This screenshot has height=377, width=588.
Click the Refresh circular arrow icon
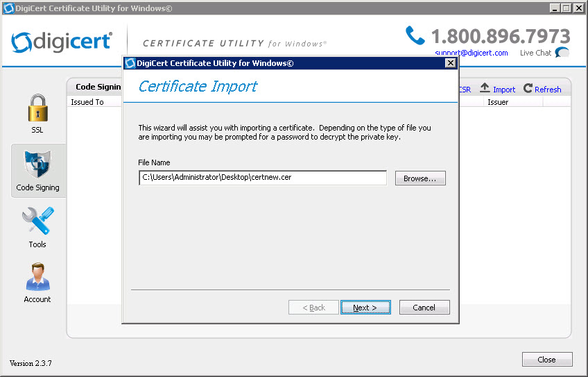[x=528, y=89]
